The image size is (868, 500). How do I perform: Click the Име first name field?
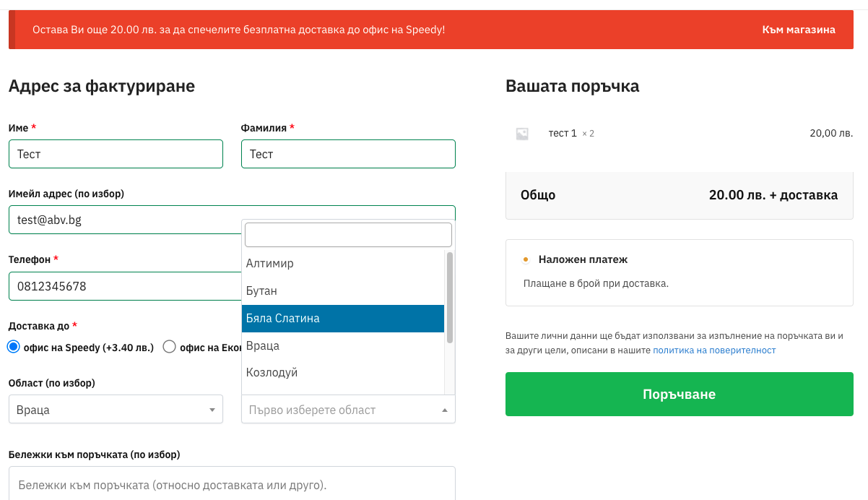pyautogui.click(x=116, y=154)
